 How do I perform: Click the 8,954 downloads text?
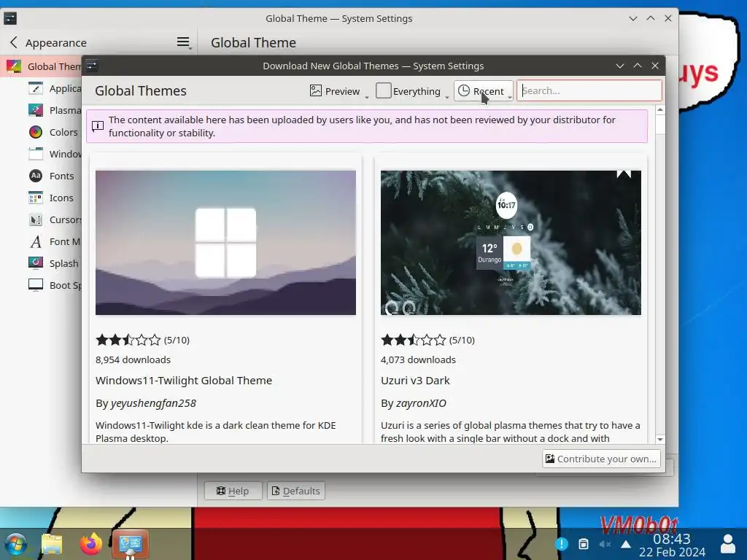133,359
